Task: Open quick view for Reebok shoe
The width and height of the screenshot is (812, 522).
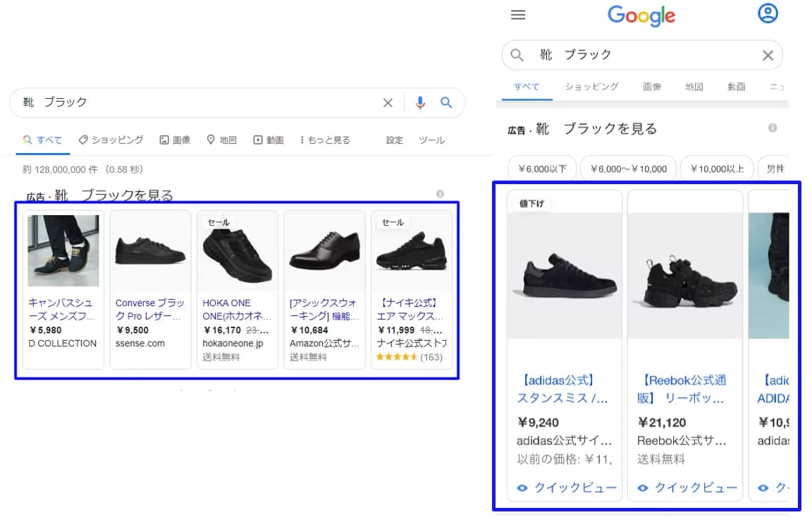Action: point(688,487)
